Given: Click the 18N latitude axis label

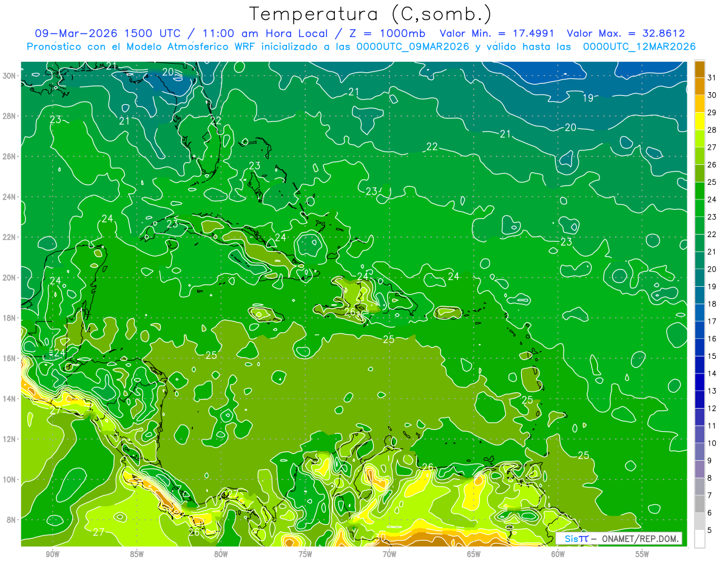Looking at the screenshot, I should (10, 318).
